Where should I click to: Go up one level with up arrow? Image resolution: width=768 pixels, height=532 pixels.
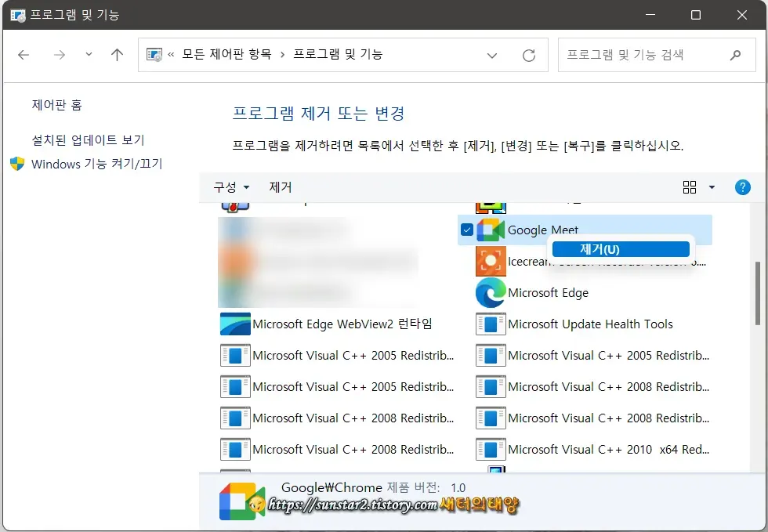117,54
